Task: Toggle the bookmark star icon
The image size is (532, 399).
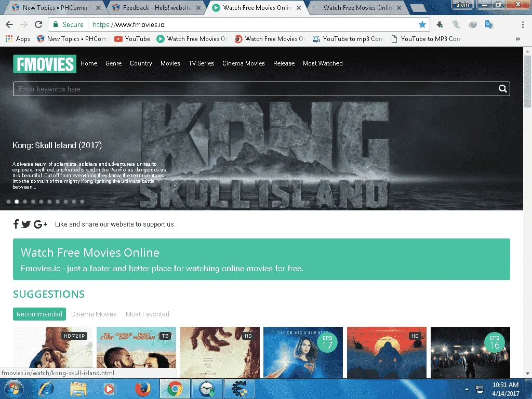Action: pos(422,24)
